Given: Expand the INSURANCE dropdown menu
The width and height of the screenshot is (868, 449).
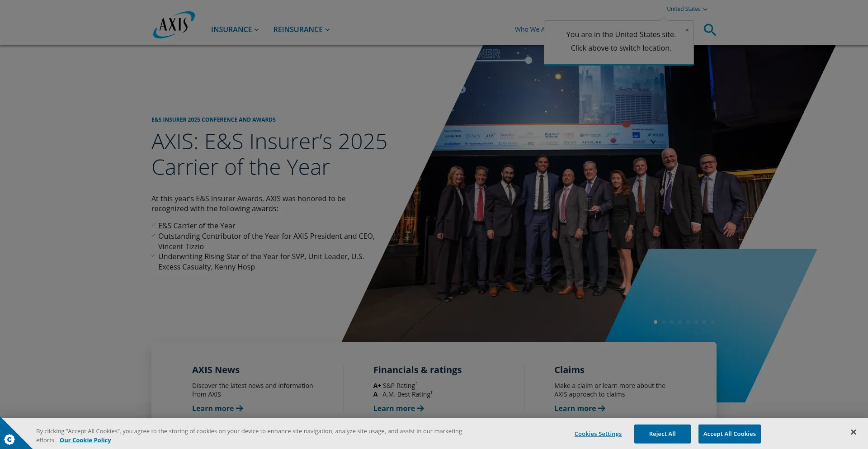Looking at the screenshot, I should pyautogui.click(x=235, y=29).
